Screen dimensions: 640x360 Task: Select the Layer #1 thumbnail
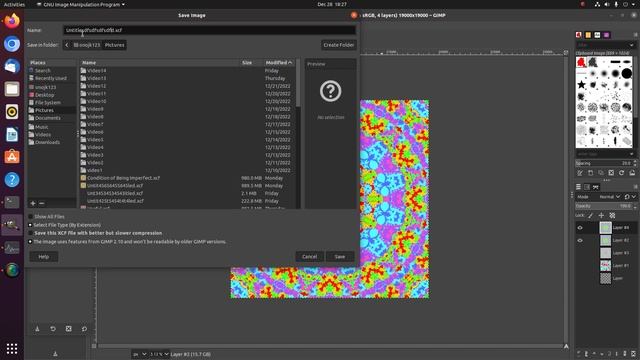(x=605, y=266)
